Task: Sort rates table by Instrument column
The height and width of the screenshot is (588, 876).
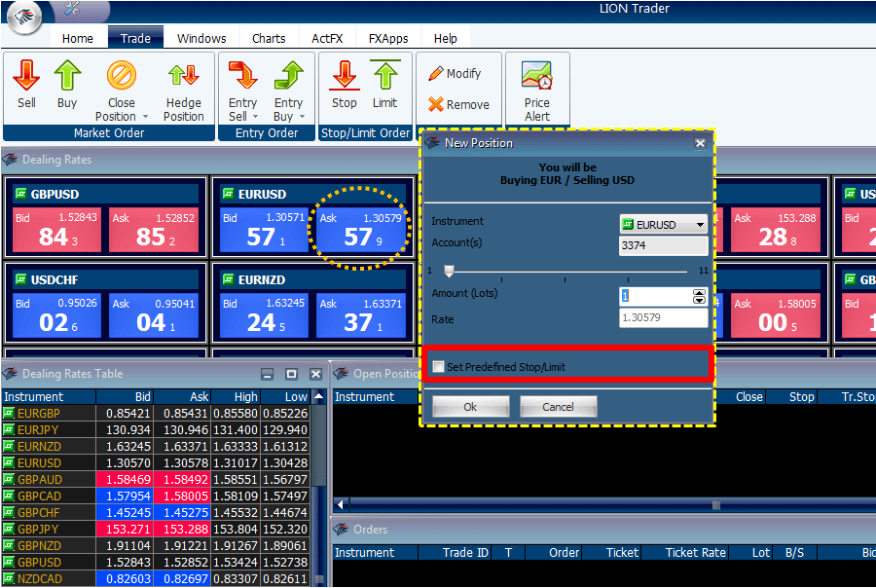Action: pyautogui.click(x=49, y=397)
